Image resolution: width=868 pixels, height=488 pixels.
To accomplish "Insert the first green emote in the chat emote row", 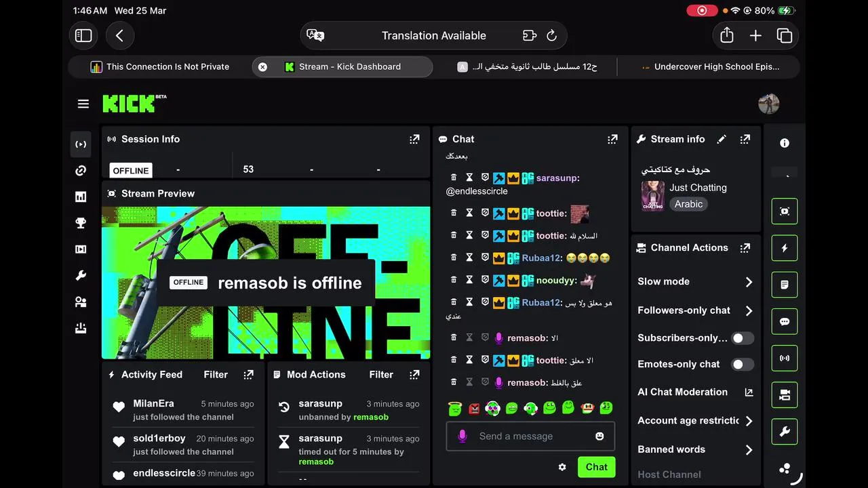I will pyautogui.click(x=455, y=408).
